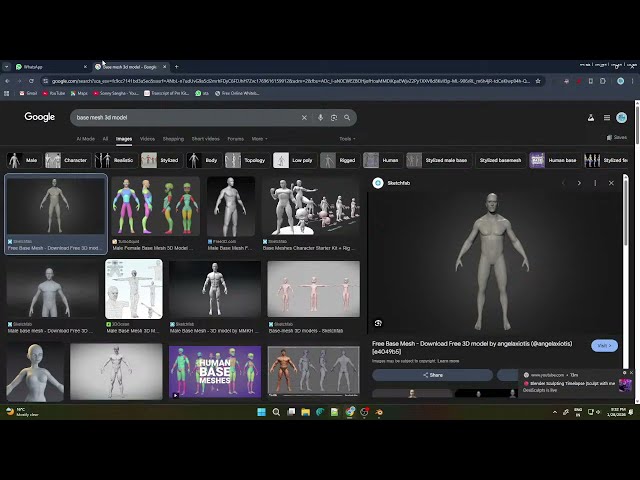640x480 pixels.
Task: Filter images by Rigged chip
Action: [340, 160]
